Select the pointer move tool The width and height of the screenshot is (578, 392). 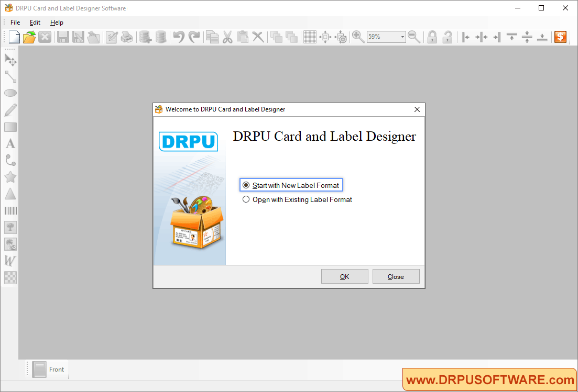(10, 60)
